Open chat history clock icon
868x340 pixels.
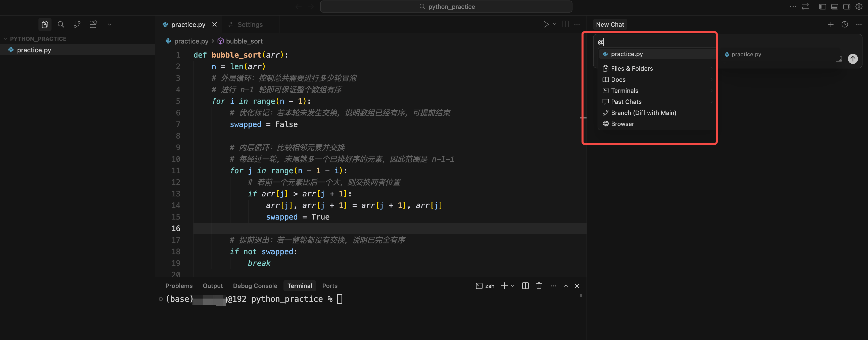click(845, 24)
